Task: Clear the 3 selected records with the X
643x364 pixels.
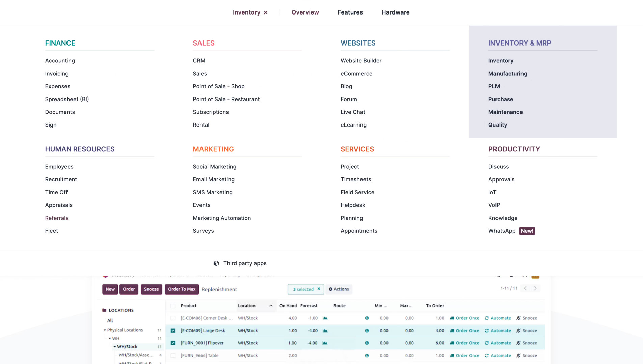Action: click(319, 289)
